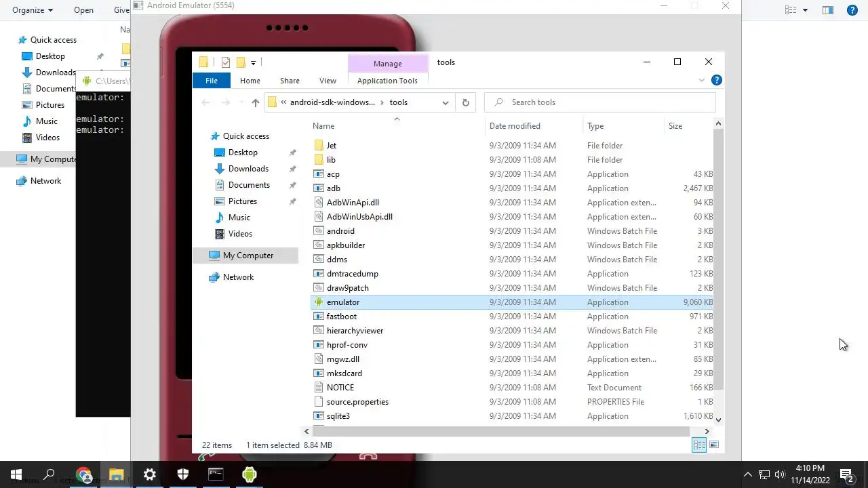
Task: Click the android batch file icon
Action: click(319, 231)
